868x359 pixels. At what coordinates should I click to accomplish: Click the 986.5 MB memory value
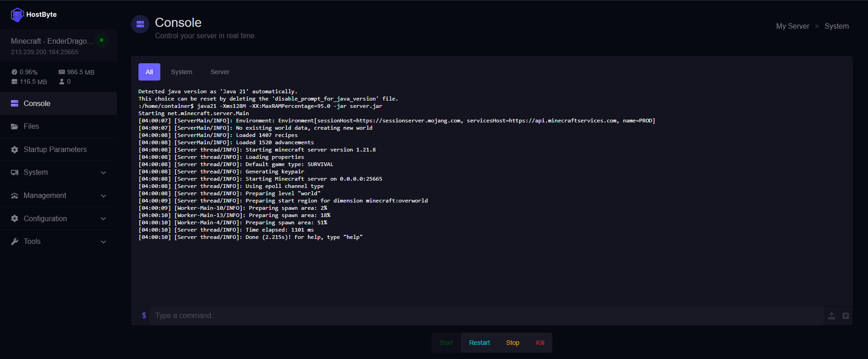[x=81, y=72]
